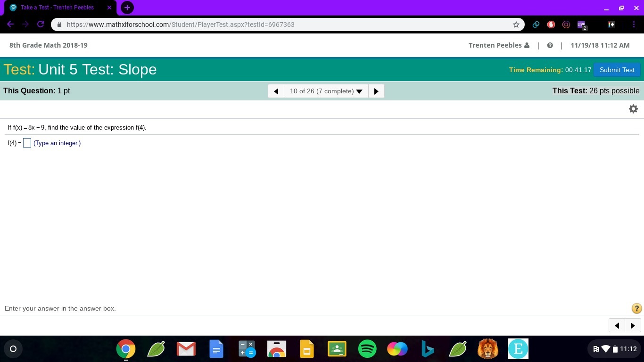Reload the page
Image resolution: width=644 pixels, height=362 pixels.
(41, 25)
